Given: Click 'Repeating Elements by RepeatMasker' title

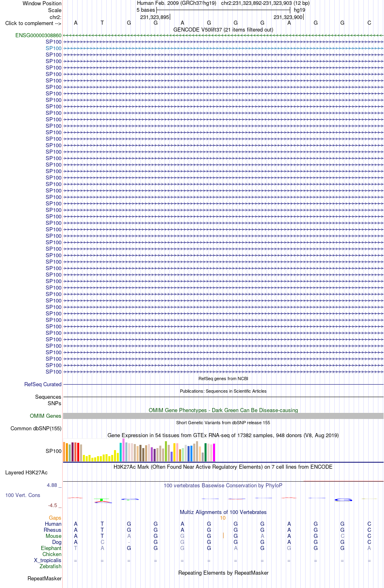Looking at the screenshot, I should point(223,573).
